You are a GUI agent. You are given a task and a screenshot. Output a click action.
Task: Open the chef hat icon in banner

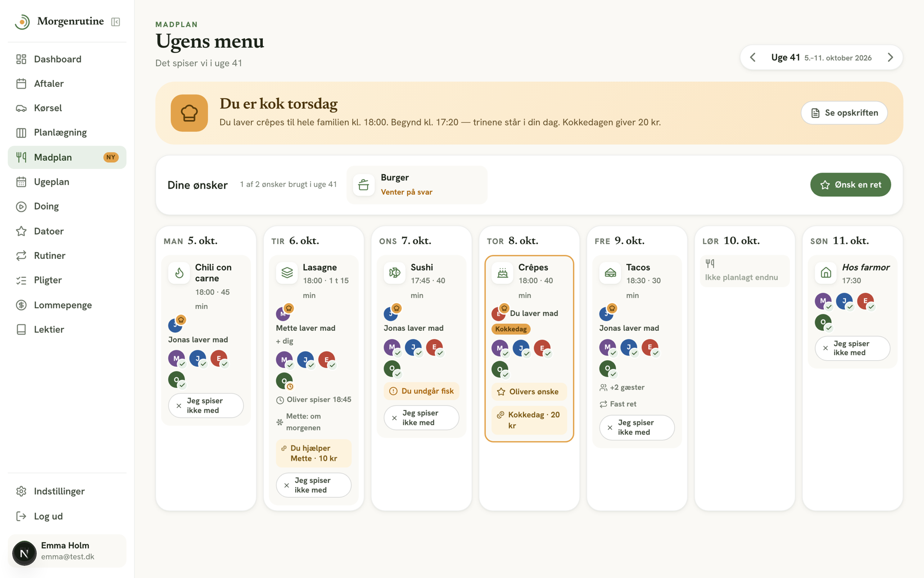[x=189, y=113]
